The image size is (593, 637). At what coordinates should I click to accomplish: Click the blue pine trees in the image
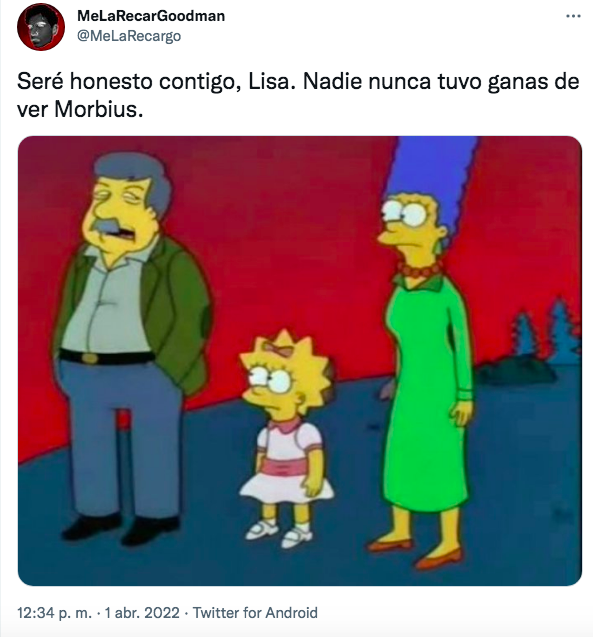546,333
